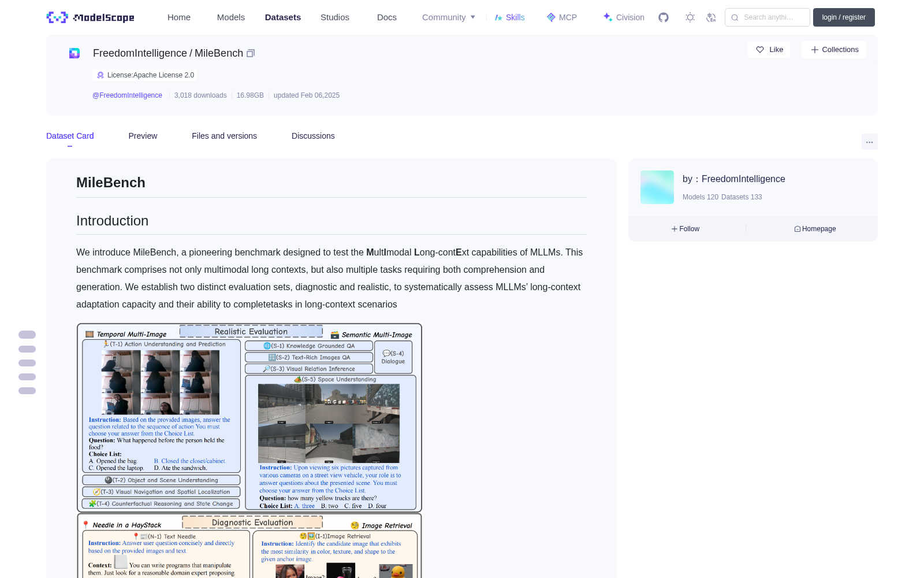924x578 pixels.
Task: Click the MileBench heading
Action: pyautogui.click(x=111, y=183)
